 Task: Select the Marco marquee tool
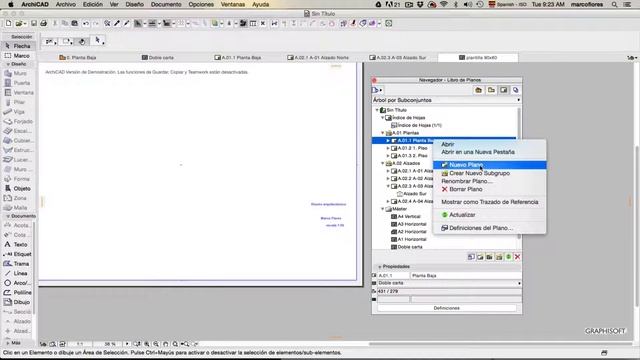tap(18, 56)
